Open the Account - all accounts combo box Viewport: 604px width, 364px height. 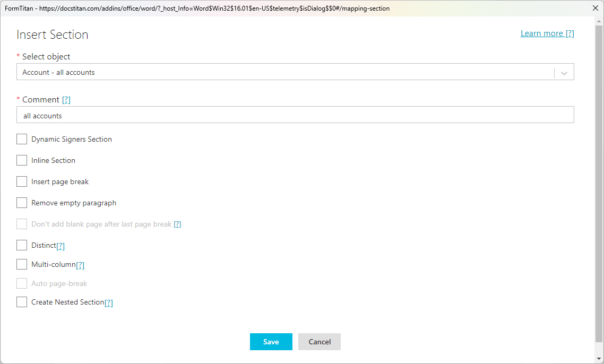coord(287,72)
